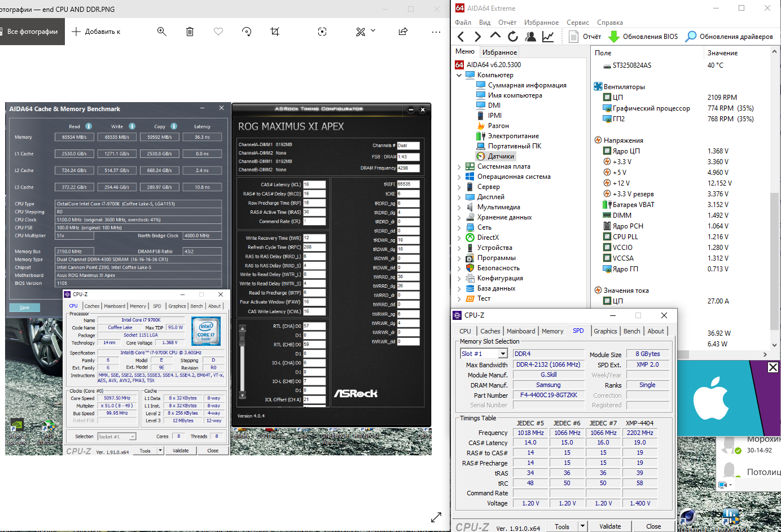Click the Отчёт toolbar button with page icon
This screenshot has height=532, width=781.
point(585,37)
